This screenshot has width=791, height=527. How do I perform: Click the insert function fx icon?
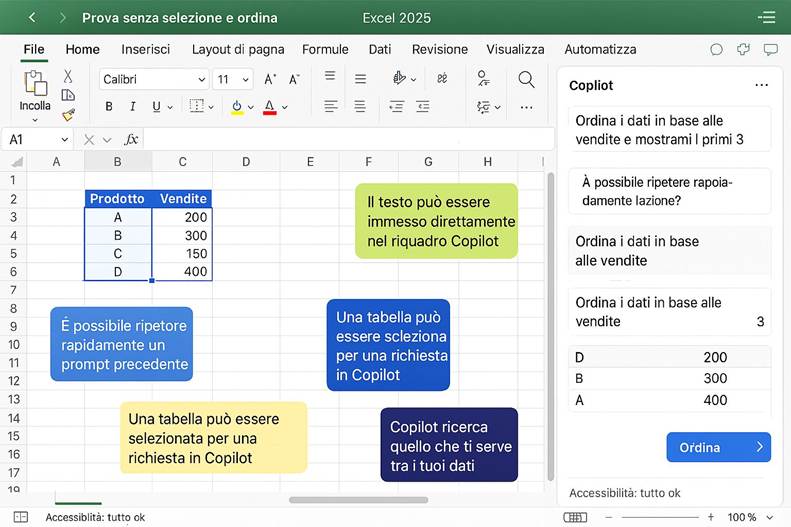131,139
